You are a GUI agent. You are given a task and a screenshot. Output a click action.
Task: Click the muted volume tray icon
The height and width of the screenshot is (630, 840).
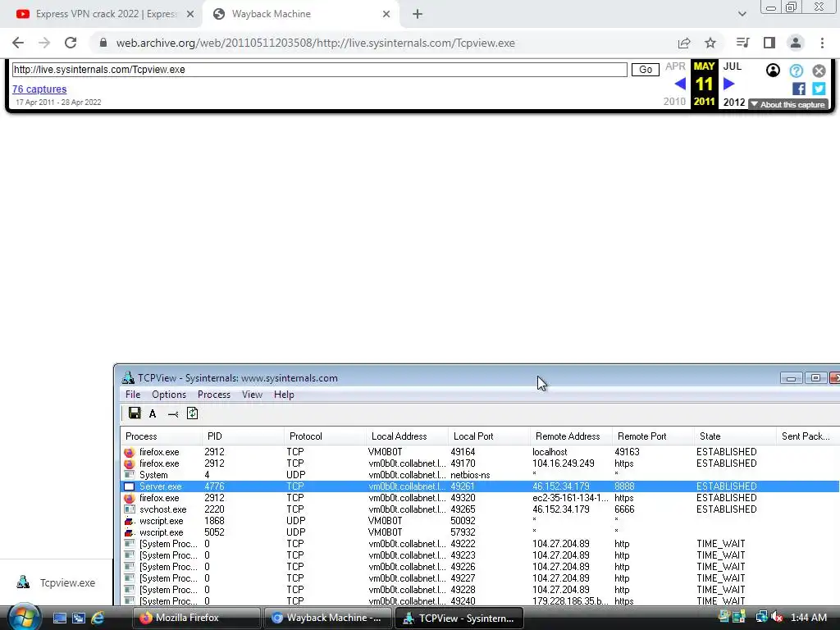click(x=777, y=617)
